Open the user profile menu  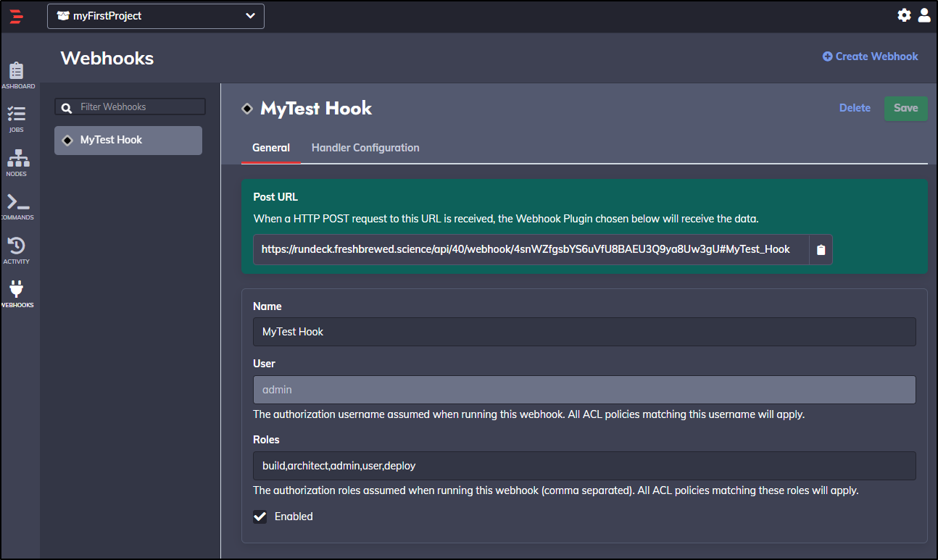coord(924,15)
